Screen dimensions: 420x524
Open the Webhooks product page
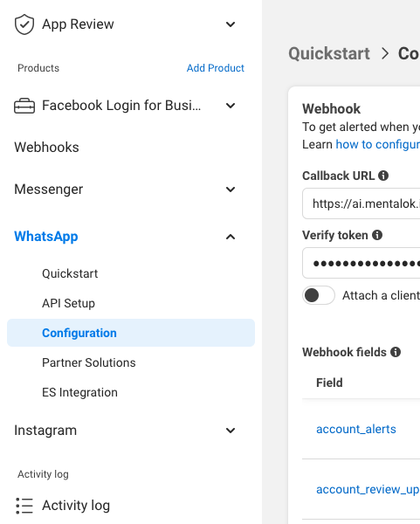tap(46, 148)
